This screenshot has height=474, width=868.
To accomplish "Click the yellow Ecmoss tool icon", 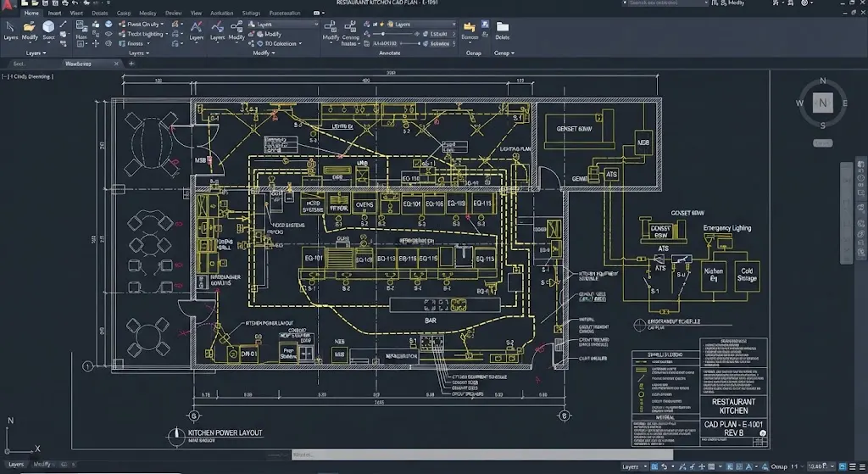I will (x=470, y=27).
